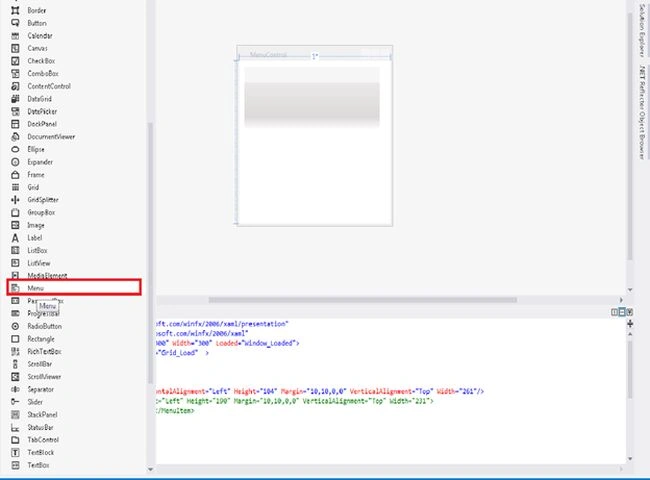
Task: Select the Border control icon in toolbox
Action: (15, 10)
